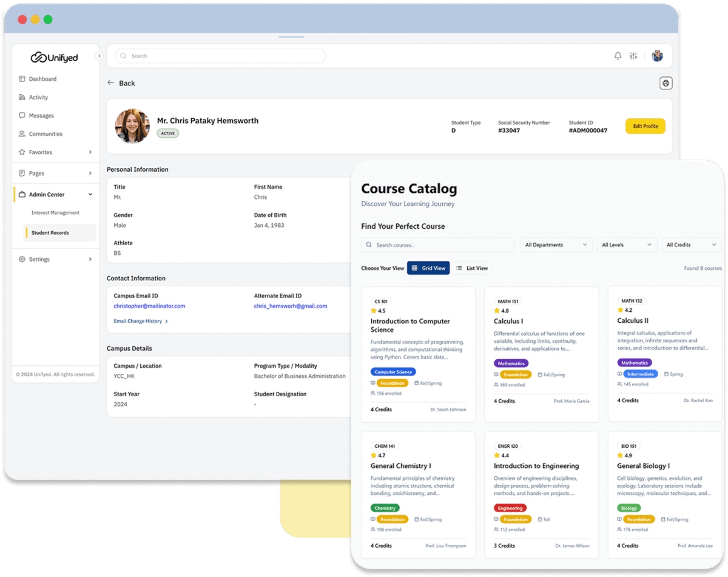728x577 pixels.
Task: Click the Intermediate tag on Calculus II
Action: pyautogui.click(x=641, y=374)
